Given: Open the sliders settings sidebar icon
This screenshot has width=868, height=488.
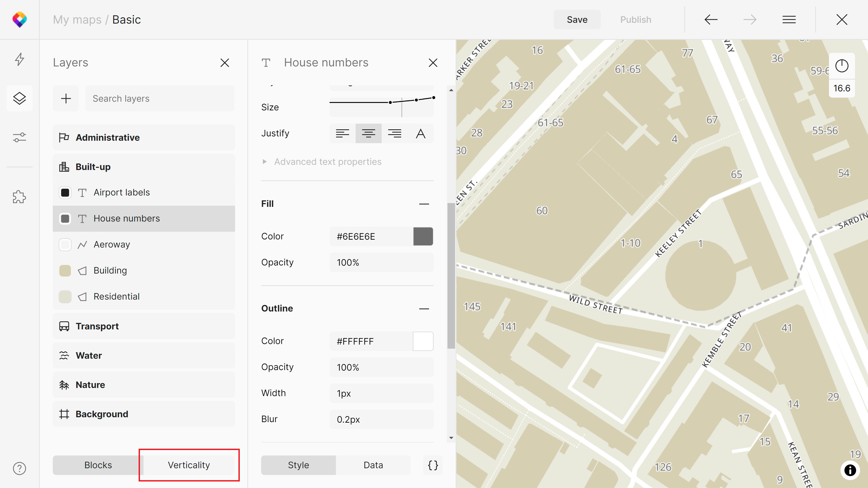Looking at the screenshot, I should [x=20, y=137].
